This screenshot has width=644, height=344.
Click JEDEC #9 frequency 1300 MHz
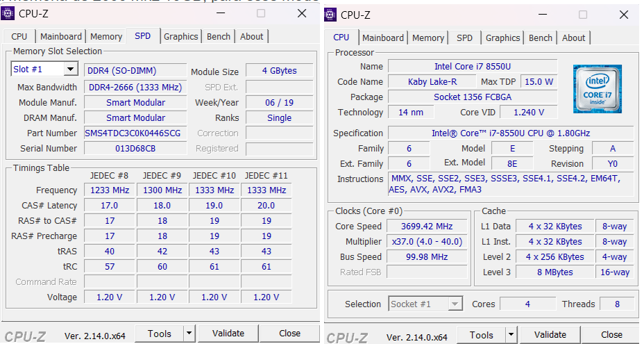[x=162, y=190]
